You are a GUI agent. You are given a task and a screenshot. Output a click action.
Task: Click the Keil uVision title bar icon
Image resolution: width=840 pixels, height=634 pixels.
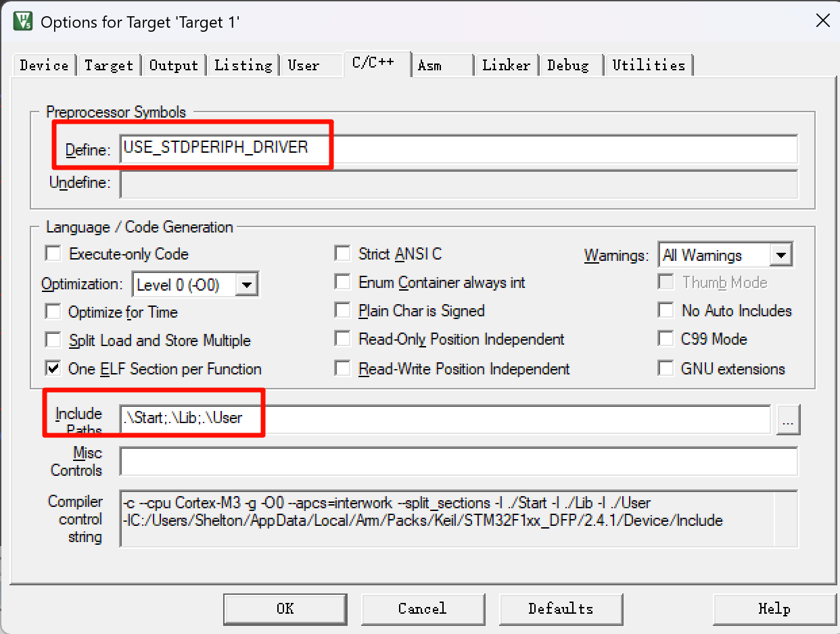(x=22, y=22)
